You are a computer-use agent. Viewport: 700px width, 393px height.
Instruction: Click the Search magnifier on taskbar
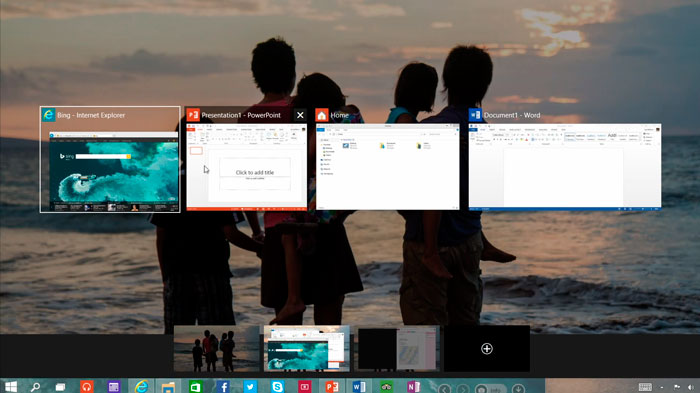pos(35,386)
